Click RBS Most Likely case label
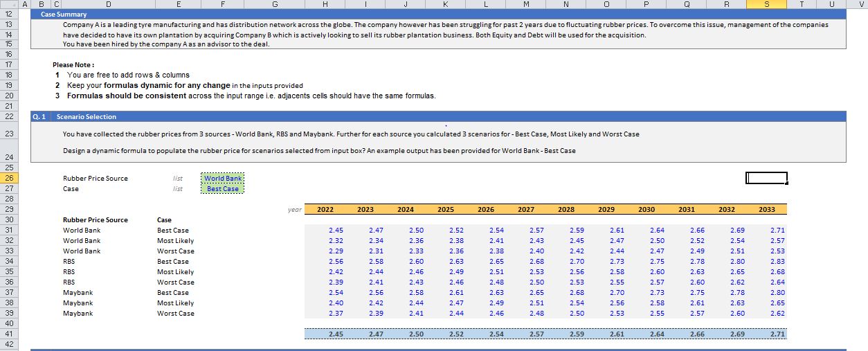The image size is (868, 351). pyautogui.click(x=175, y=272)
